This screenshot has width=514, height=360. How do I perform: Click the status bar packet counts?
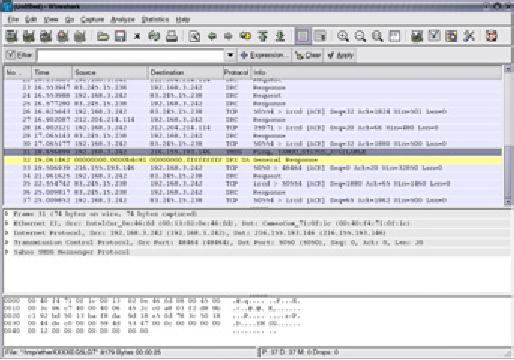click(x=300, y=352)
